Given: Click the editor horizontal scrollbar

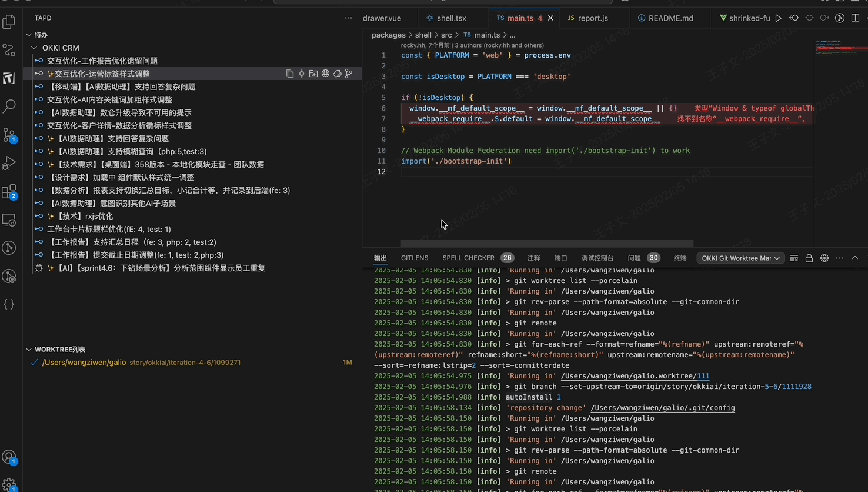Looking at the screenshot, I should [547, 243].
